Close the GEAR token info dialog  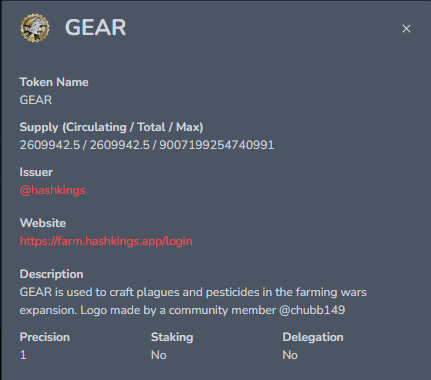pyautogui.click(x=406, y=29)
